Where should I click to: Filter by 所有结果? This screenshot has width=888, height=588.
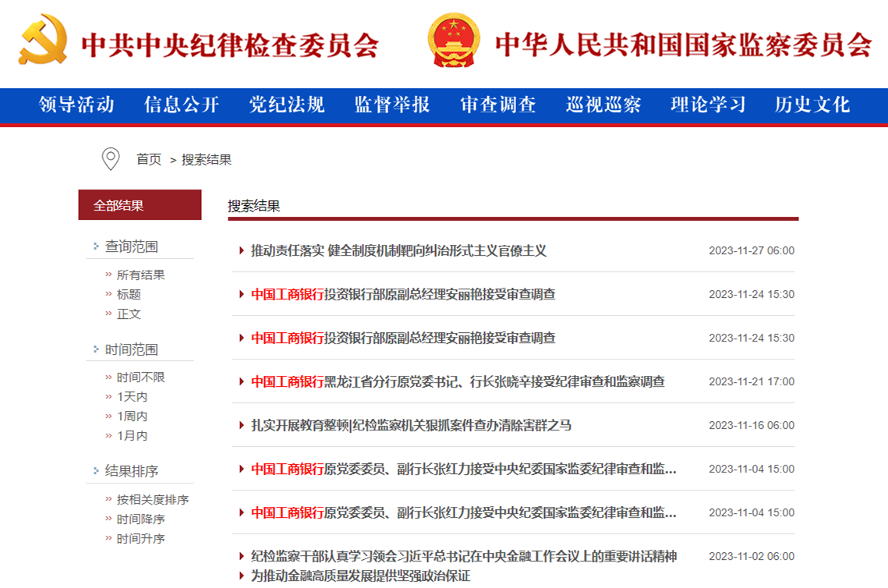point(140,275)
